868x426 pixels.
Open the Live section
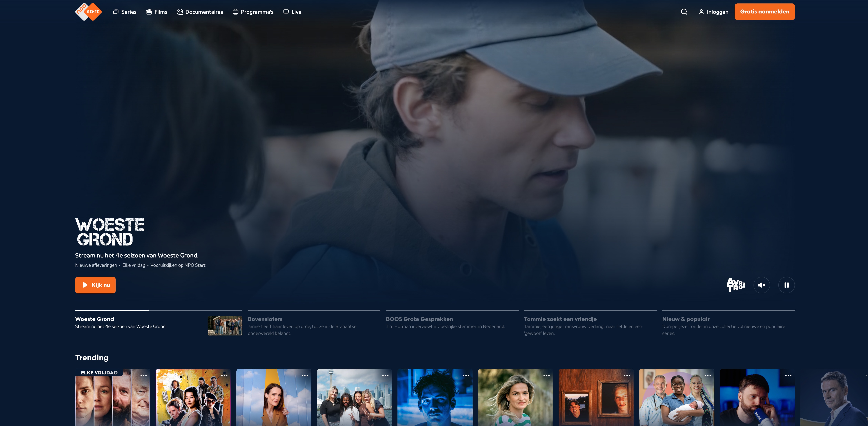click(x=292, y=12)
